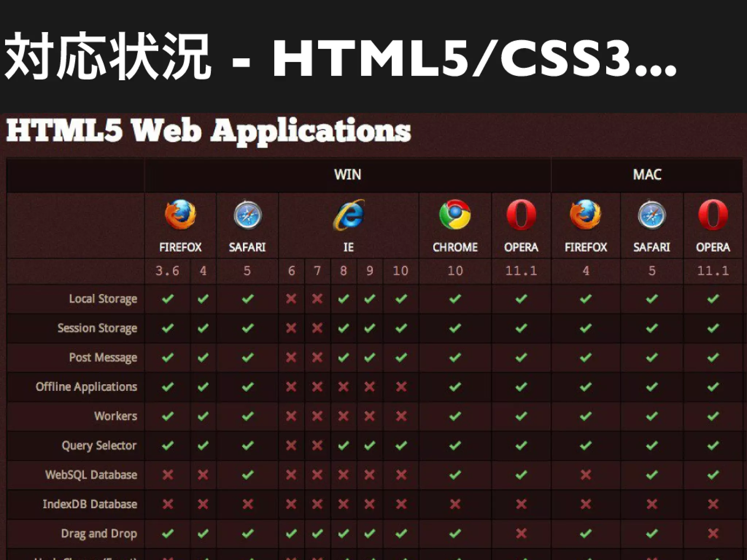Click Post Message checkmark for Firefox 3.6
The image size is (747, 560).
167,357
